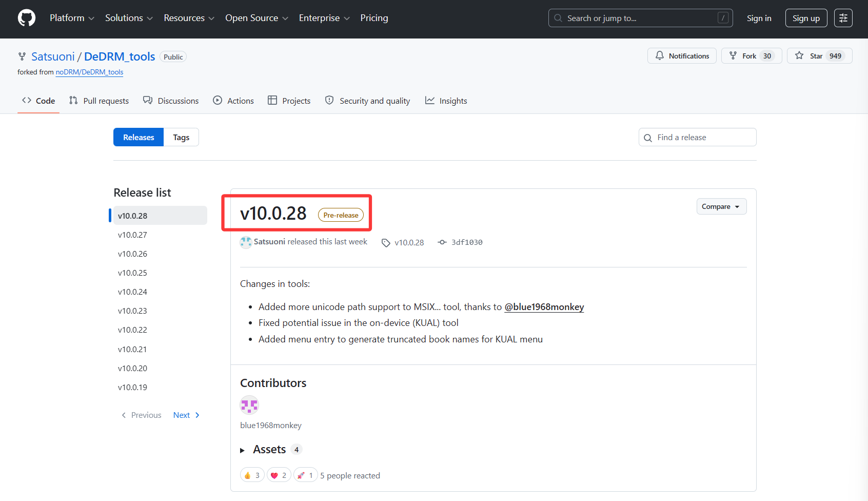
Task: Click the Sign up button
Action: coord(806,18)
